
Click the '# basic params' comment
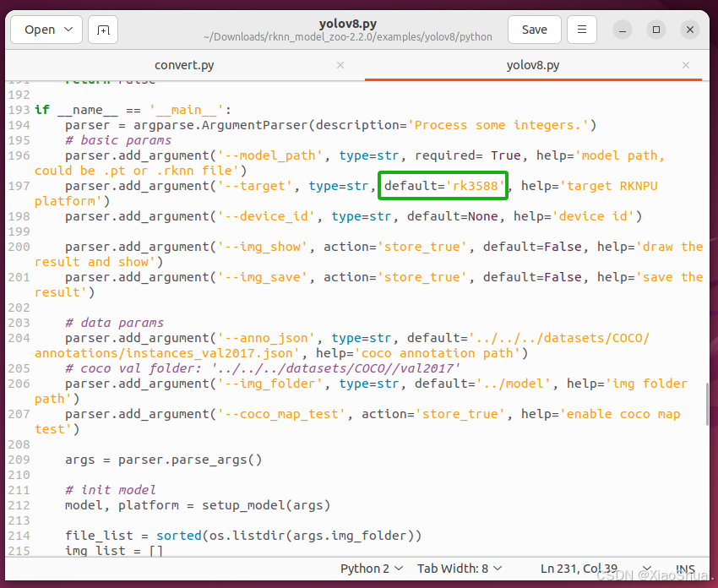pyautogui.click(x=118, y=140)
